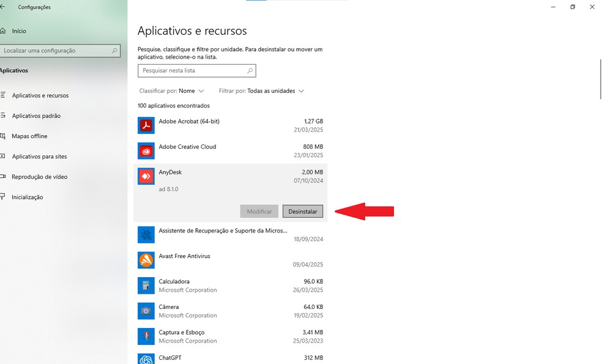Screen dimensions: 602x364
Task: Click the Adobe Creative Cloud icon
Action: [146, 151]
